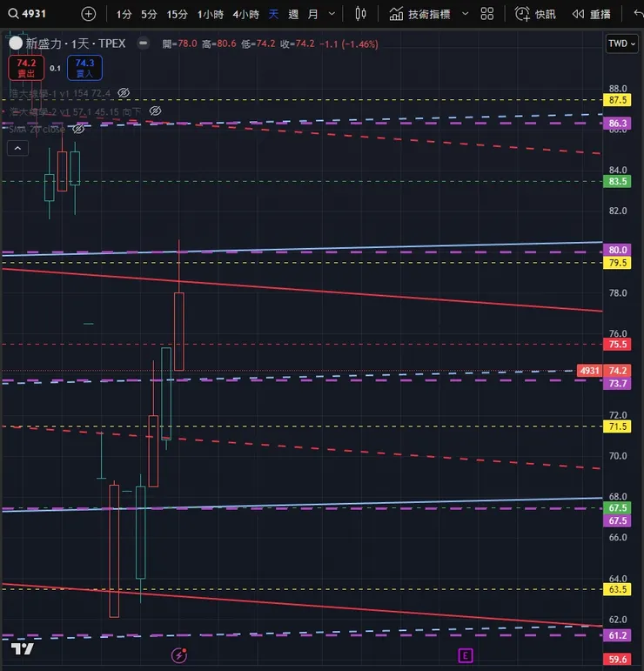Select the 天 daily timeframe
Screen dimensions: 644x671
click(273, 15)
